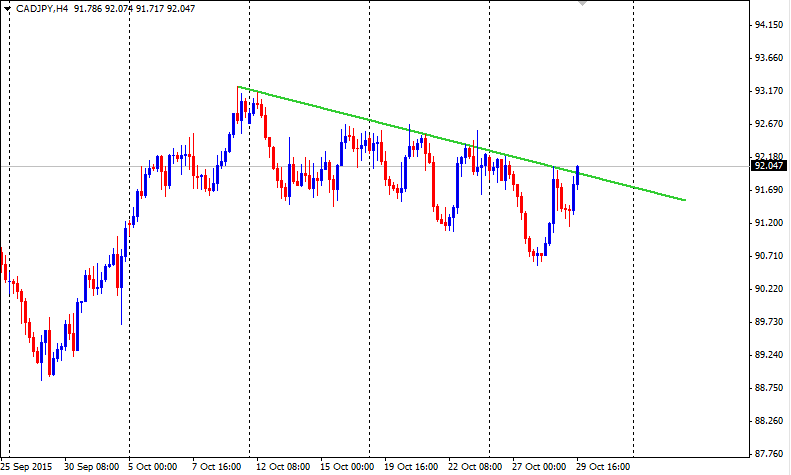
Task: Click the 94.150 price scale label
Action: (x=769, y=25)
